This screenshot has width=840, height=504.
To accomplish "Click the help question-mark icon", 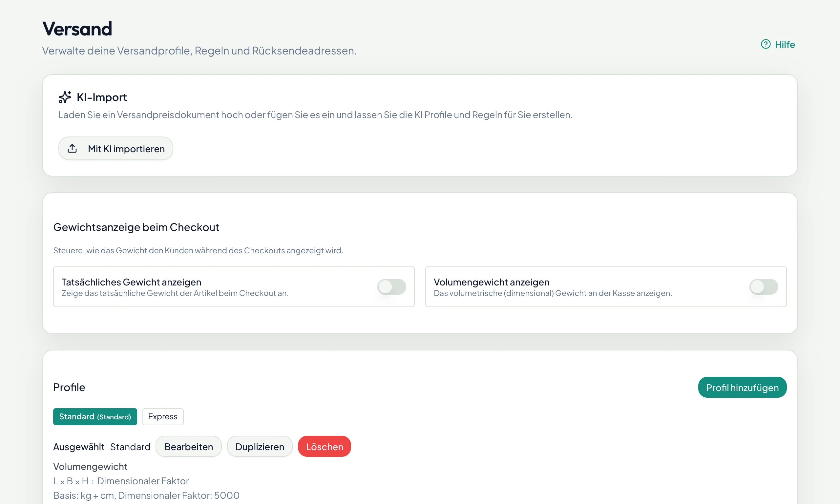I will point(765,44).
